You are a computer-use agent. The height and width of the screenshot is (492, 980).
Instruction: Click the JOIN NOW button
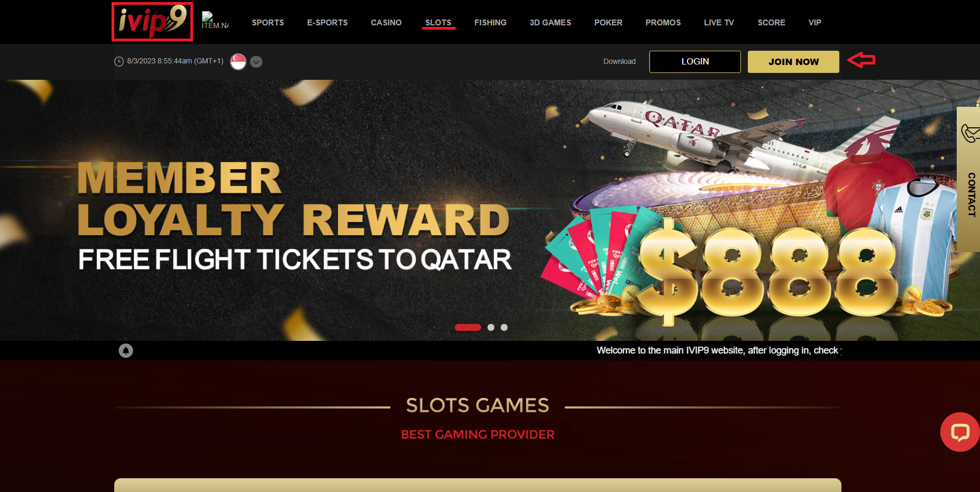[793, 62]
